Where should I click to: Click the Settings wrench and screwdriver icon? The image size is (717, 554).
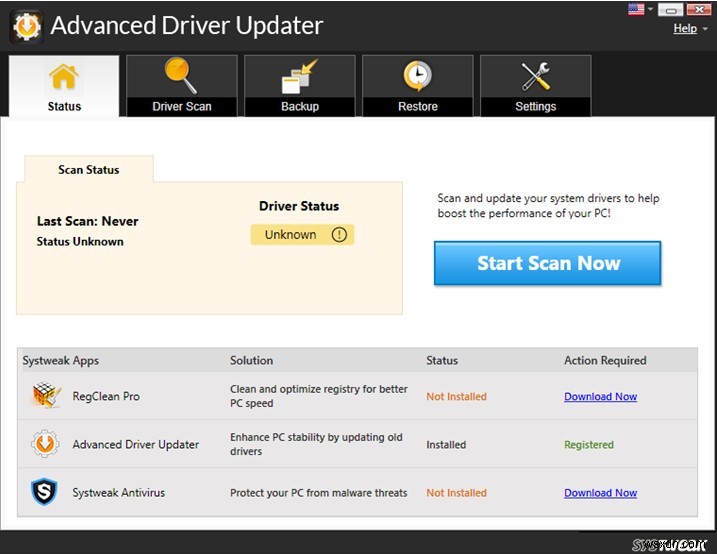coord(535,76)
